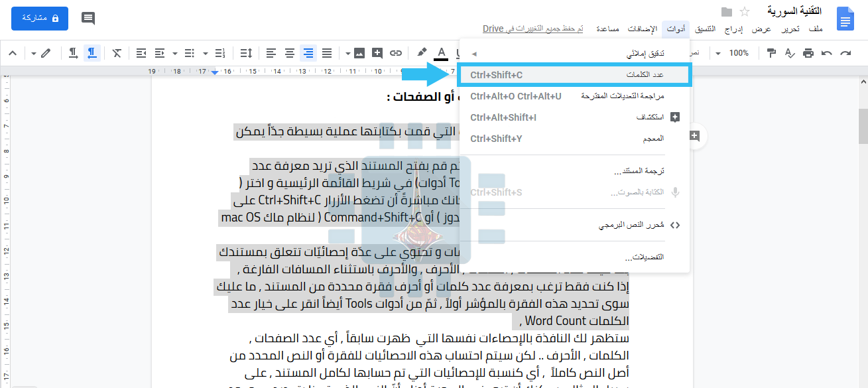The image size is (868, 388).
Task: Open the إدراج menu
Action: coord(733,29)
